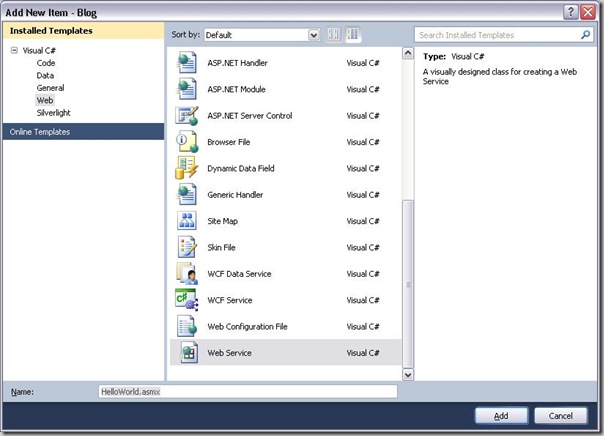Screen dimensions: 604x436
Task: Click Visual C# type in Site Map row
Action: click(363, 221)
